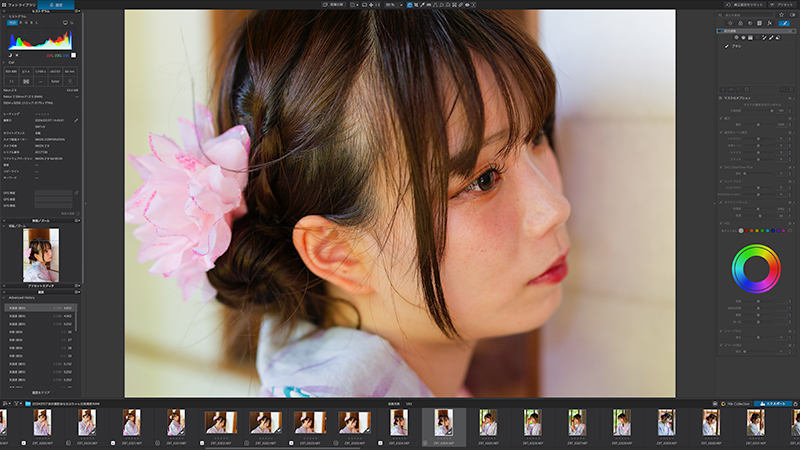Show favorite corrections with star icon

(x=781, y=15)
